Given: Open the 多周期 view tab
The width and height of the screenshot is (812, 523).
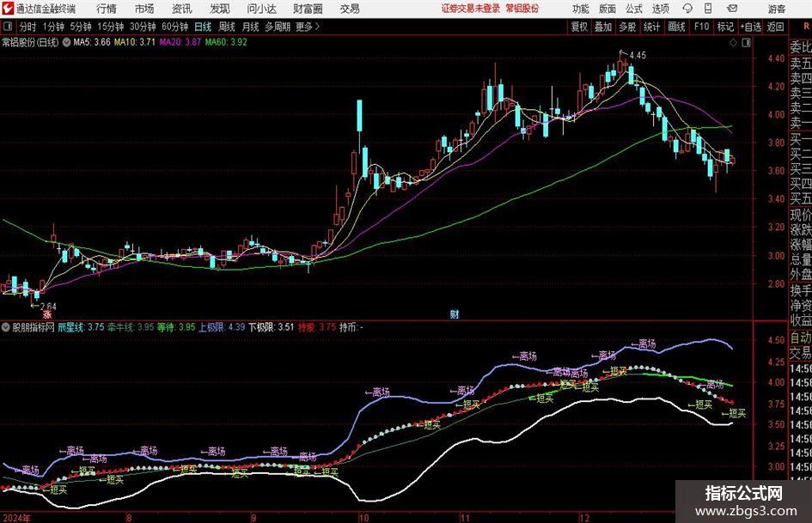Looking at the screenshot, I should click(278, 27).
